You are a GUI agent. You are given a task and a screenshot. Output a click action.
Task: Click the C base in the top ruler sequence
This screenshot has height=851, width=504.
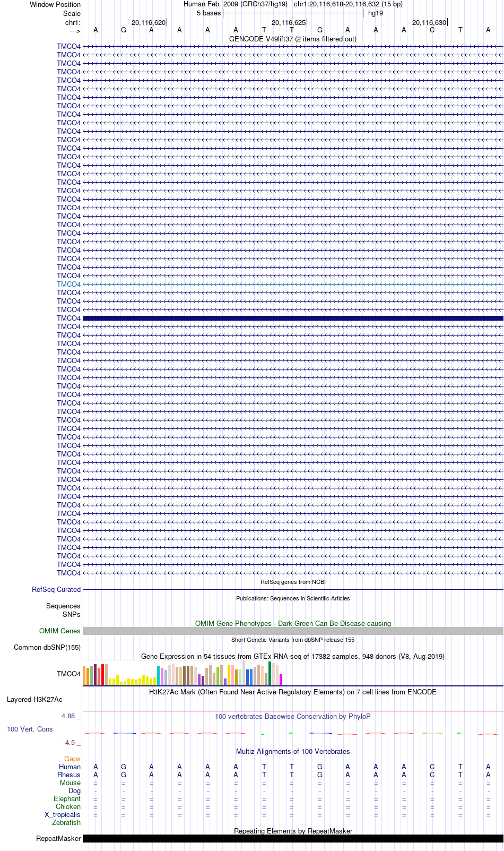(x=432, y=30)
